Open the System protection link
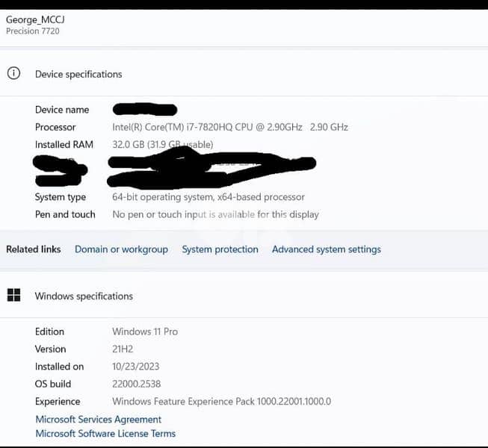Screen dimensions: 488x448 click(220, 249)
